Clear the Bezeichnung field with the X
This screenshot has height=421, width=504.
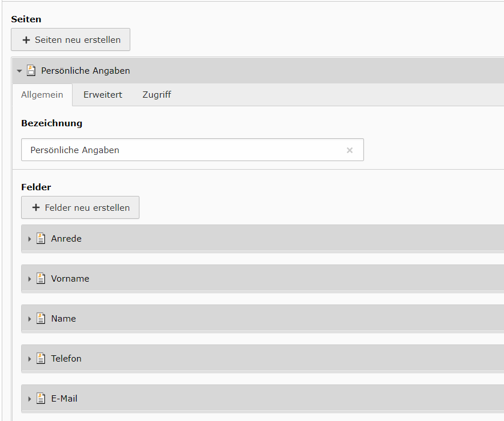pos(350,150)
